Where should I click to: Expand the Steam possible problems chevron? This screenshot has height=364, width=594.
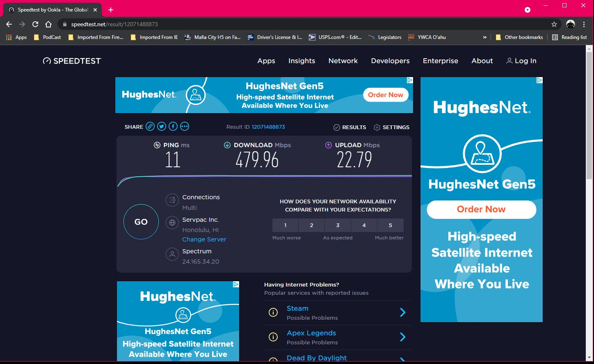click(x=403, y=312)
